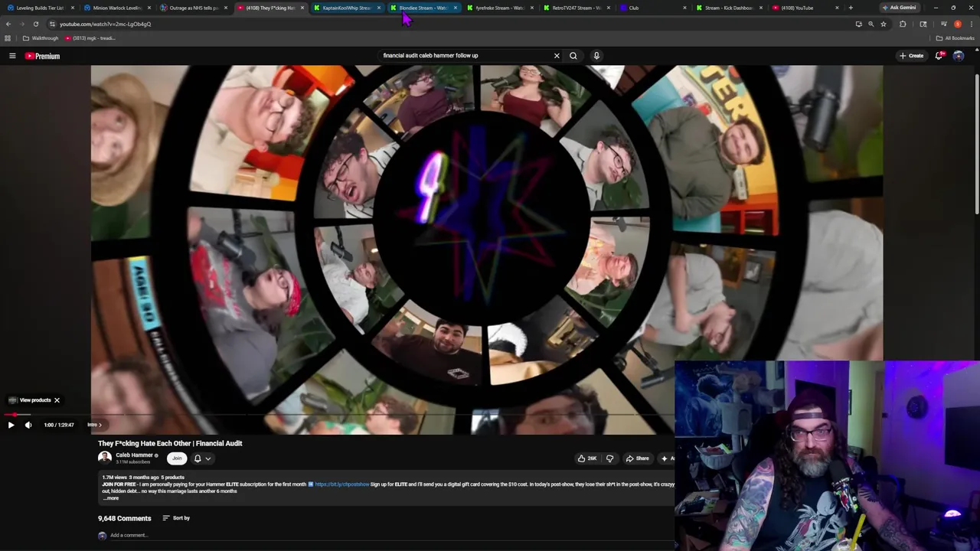This screenshot has height=551, width=980.
Task: Open the YouTube hamburger guide menu
Action: pos(12,56)
